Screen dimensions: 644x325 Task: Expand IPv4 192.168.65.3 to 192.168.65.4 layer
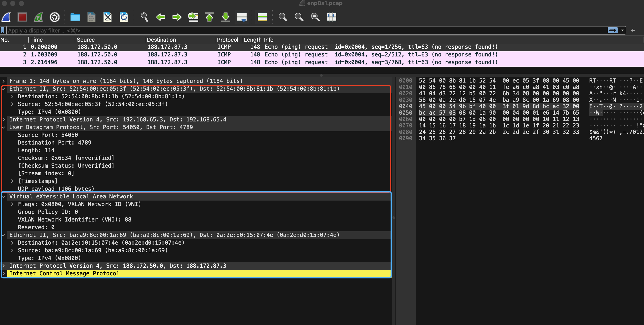click(x=4, y=120)
